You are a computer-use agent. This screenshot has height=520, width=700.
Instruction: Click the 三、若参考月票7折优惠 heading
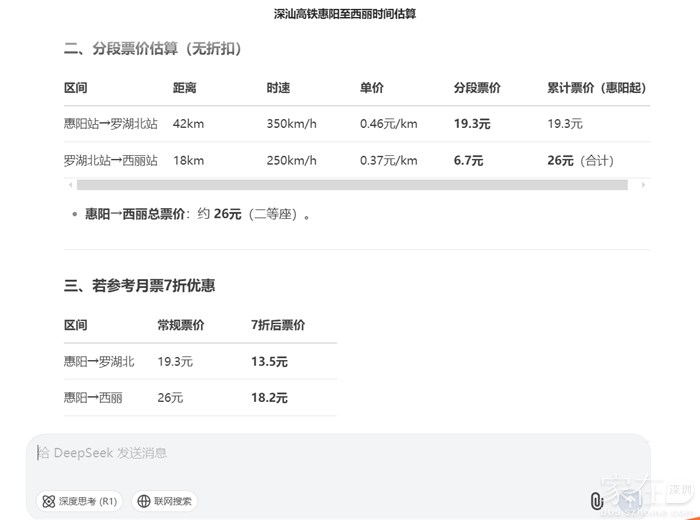(x=139, y=286)
